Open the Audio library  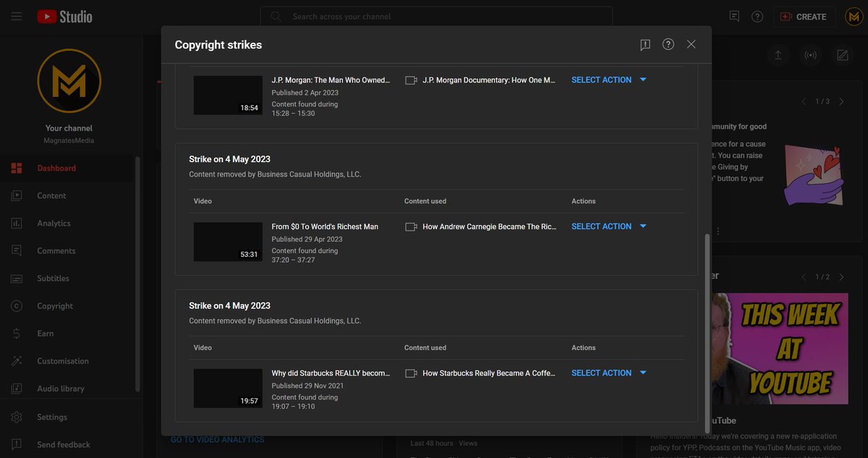pos(61,388)
